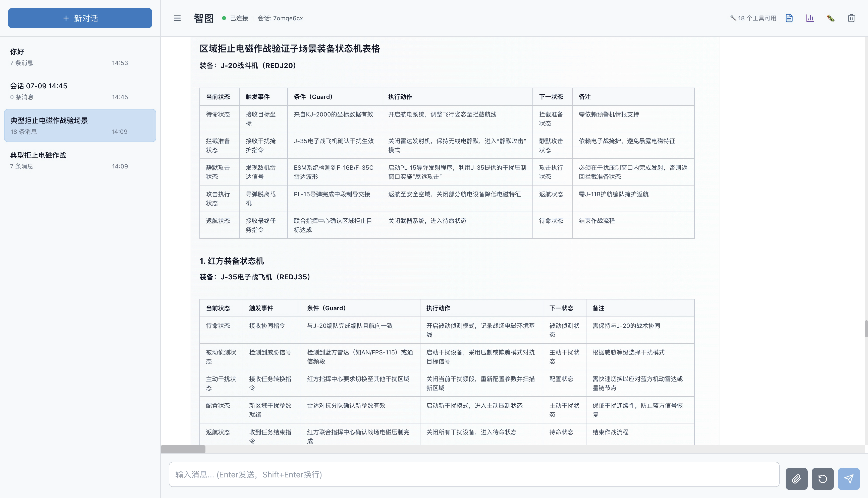868x498 pixels.
Task: Click the 18 个工具可用 label
Action: click(x=757, y=18)
